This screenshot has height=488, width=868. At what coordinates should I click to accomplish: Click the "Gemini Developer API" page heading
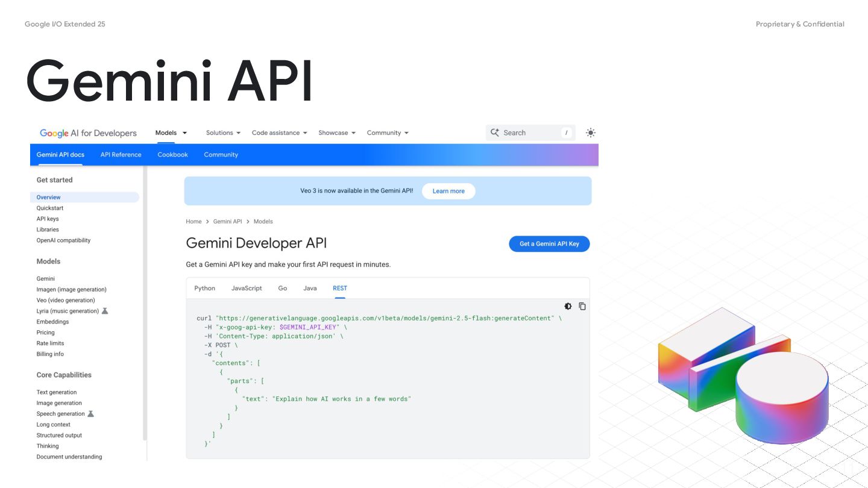pos(256,243)
